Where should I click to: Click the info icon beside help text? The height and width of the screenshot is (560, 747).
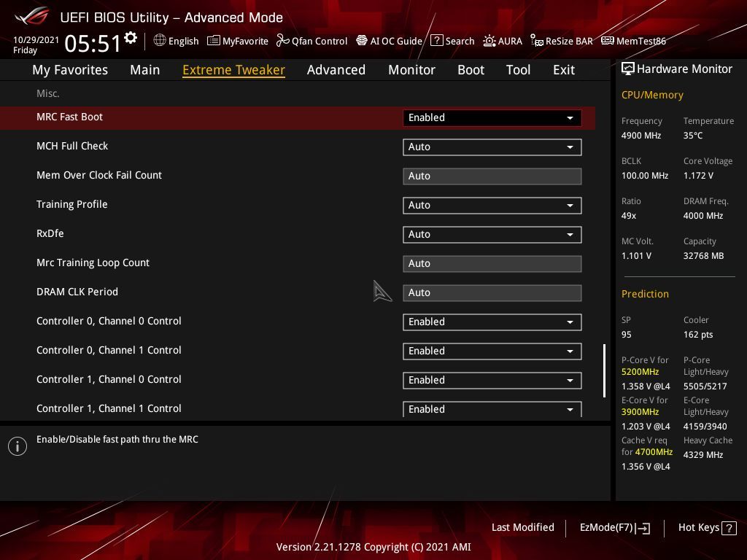[x=18, y=446]
